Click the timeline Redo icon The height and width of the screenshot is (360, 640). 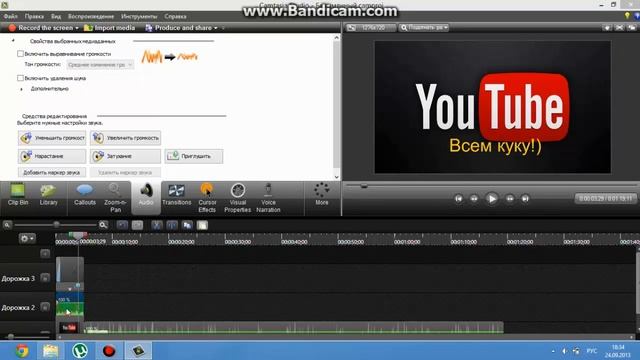[x=137, y=225]
